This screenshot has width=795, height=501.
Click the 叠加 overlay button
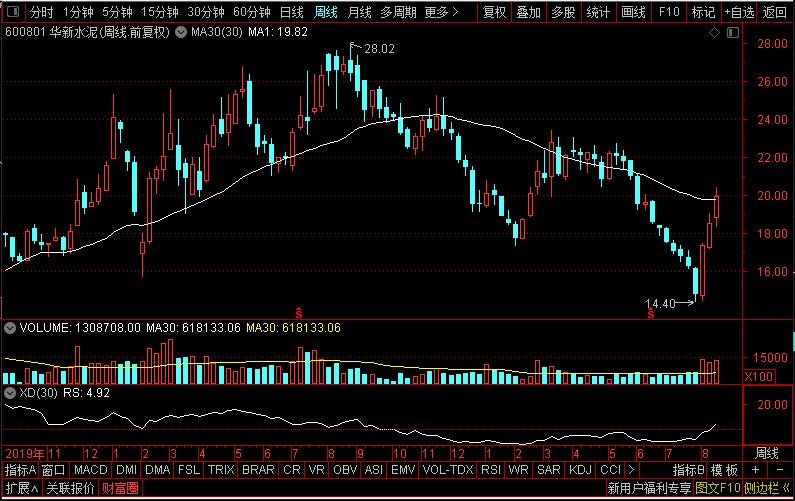pos(529,12)
